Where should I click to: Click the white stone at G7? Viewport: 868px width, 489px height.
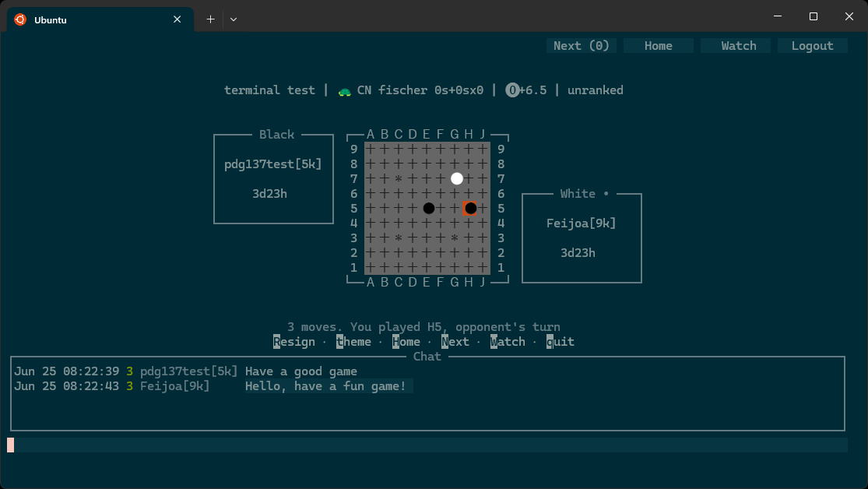tap(457, 178)
